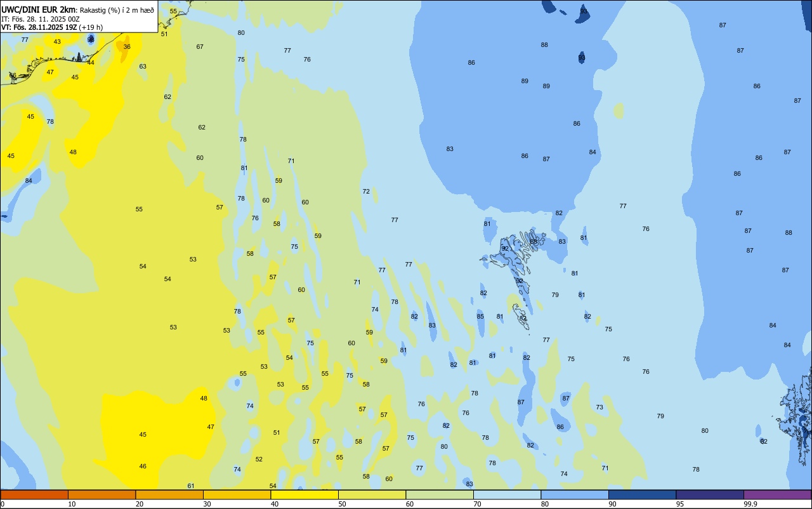Select the 20–30 legend color band
Screen dimensions: 812x509
pos(169,494)
